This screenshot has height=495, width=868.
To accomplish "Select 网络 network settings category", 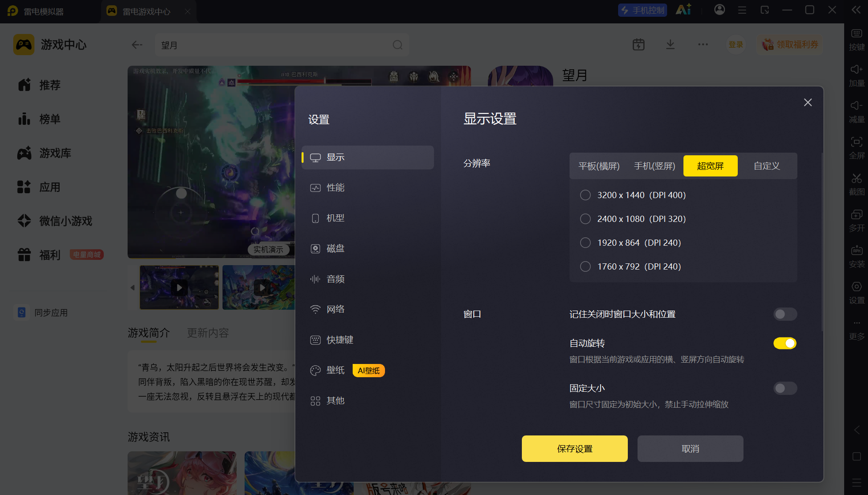I will (368, 310).
